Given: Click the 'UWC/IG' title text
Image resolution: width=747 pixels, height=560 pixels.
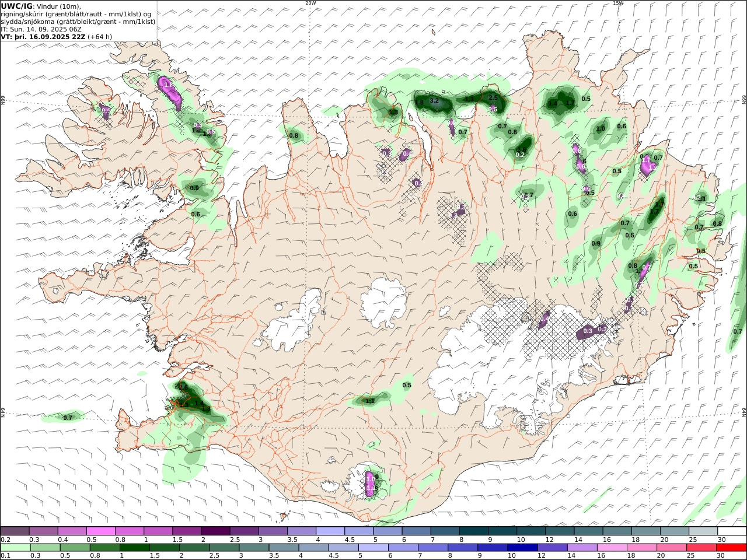Looking at the screenshot, I should (x=16, y=6).
